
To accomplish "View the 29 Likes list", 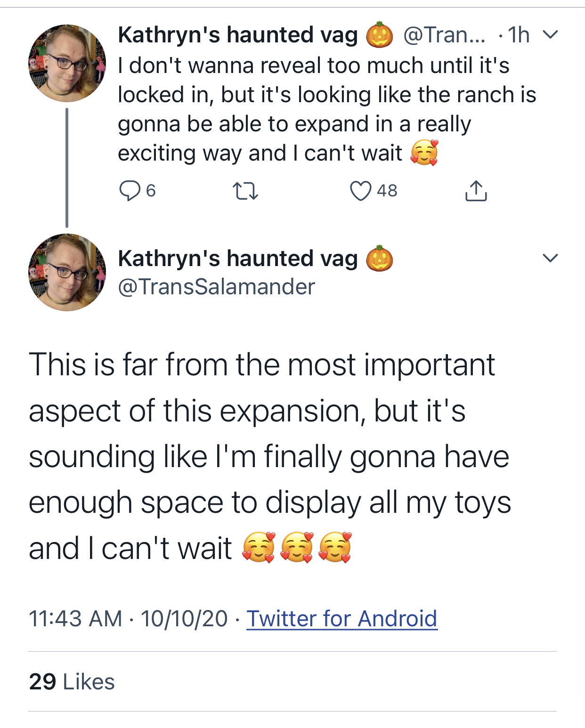I will (x=72, y=681).
